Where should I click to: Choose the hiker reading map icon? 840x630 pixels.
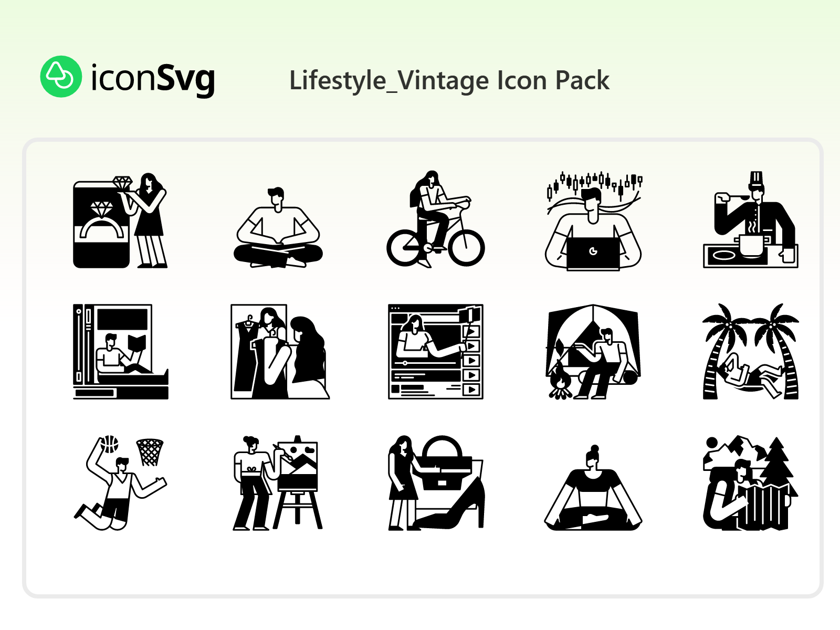[751, 483]
